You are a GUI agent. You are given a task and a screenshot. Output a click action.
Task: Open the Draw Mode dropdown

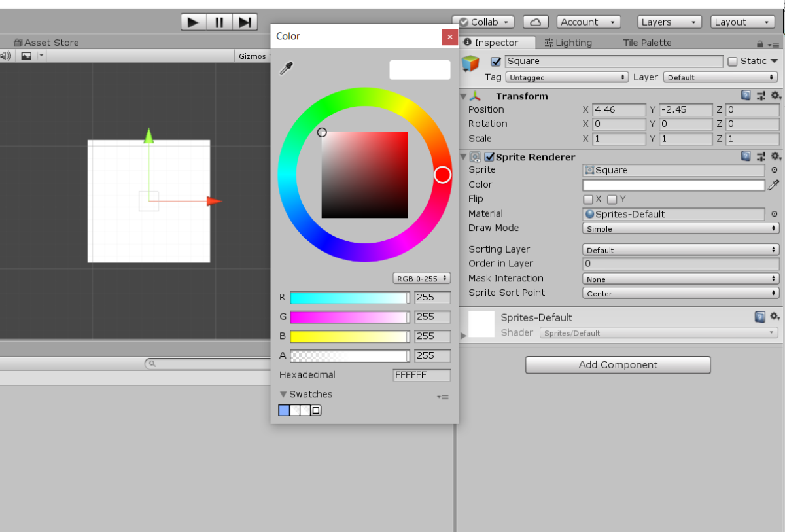(680, 228)
